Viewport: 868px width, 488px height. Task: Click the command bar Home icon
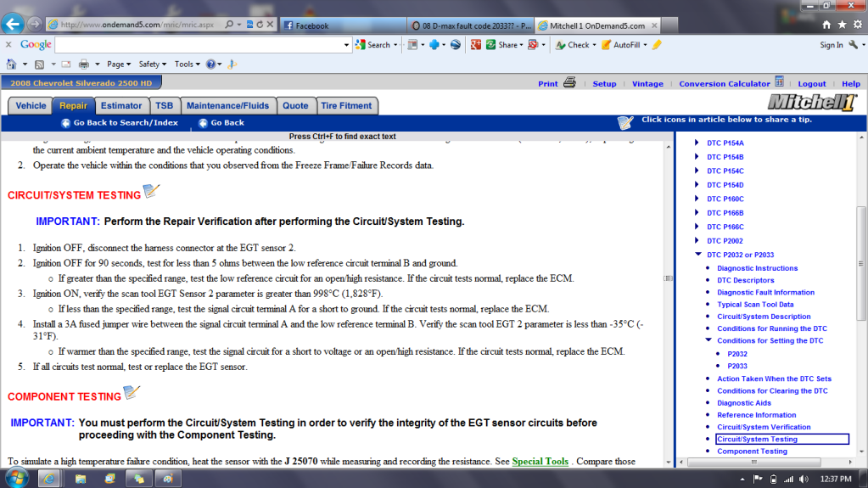click(11, 65)
